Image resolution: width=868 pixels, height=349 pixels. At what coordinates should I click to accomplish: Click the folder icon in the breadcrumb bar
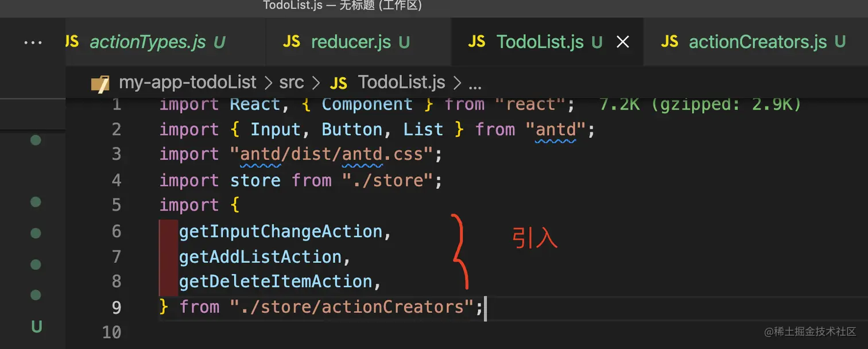pos(100,84)
